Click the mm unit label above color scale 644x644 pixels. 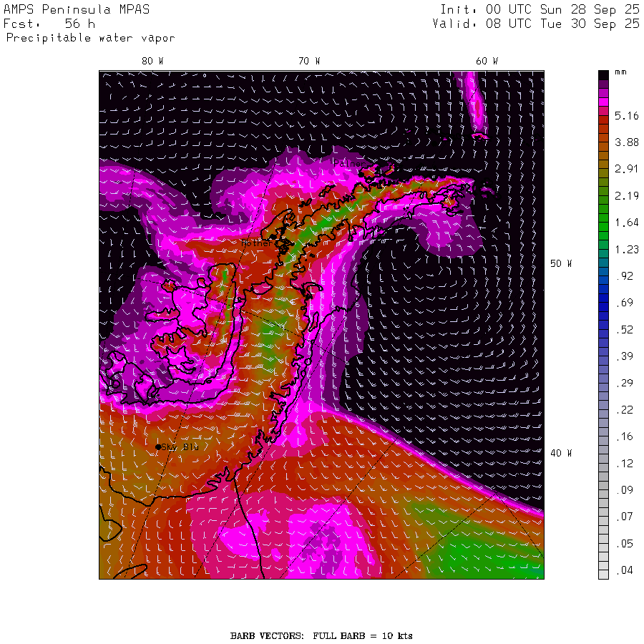(621, 73)
